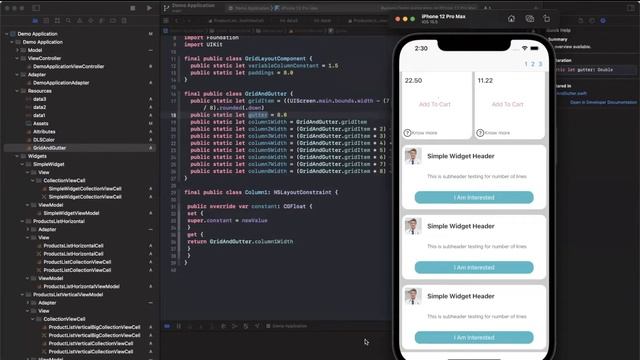Open the Debug navigator
Image resolution: width=640 pixels, height=360 pixels.
[102, 20]
